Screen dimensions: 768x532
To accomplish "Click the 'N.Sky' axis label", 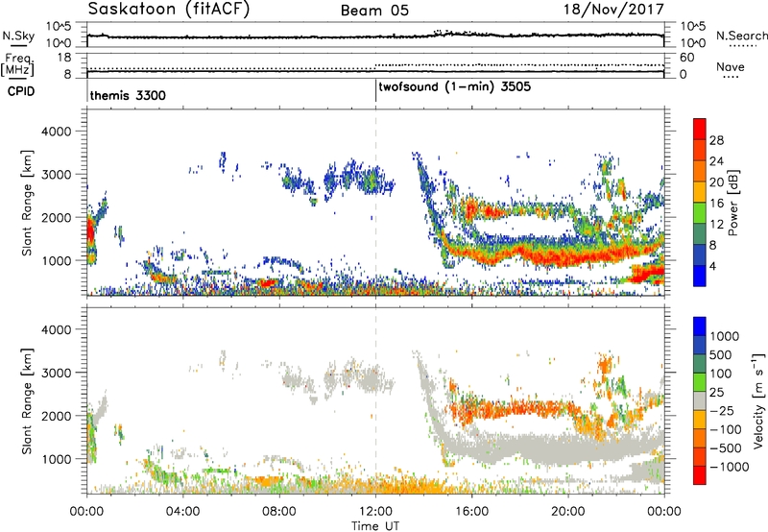I will (x=18, y=36).
